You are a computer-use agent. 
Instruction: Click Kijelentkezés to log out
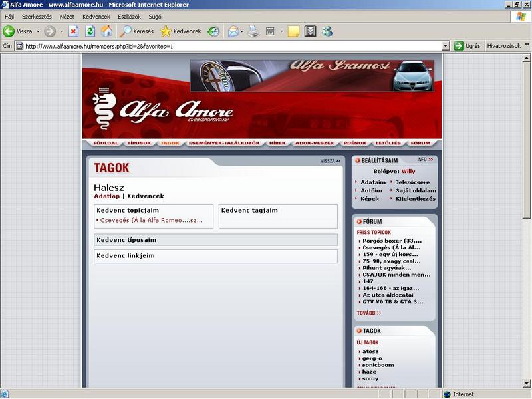(x=415, y=199)
